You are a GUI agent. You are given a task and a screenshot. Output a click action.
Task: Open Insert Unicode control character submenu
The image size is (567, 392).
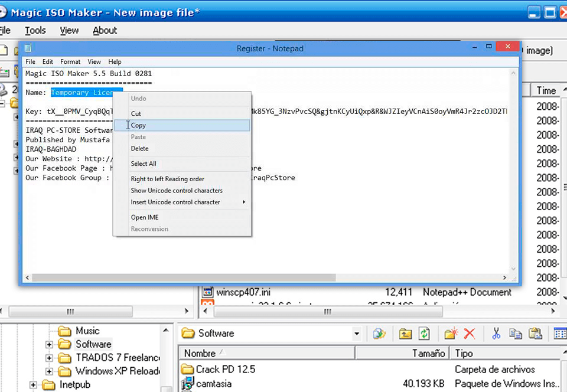pos(181,202)
